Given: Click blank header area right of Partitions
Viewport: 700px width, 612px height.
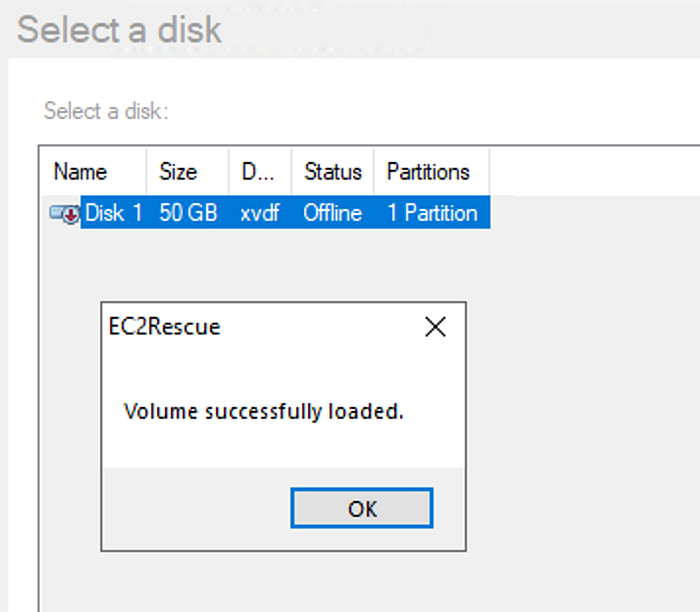Looking at the screenshot, I should coord(595,172).
